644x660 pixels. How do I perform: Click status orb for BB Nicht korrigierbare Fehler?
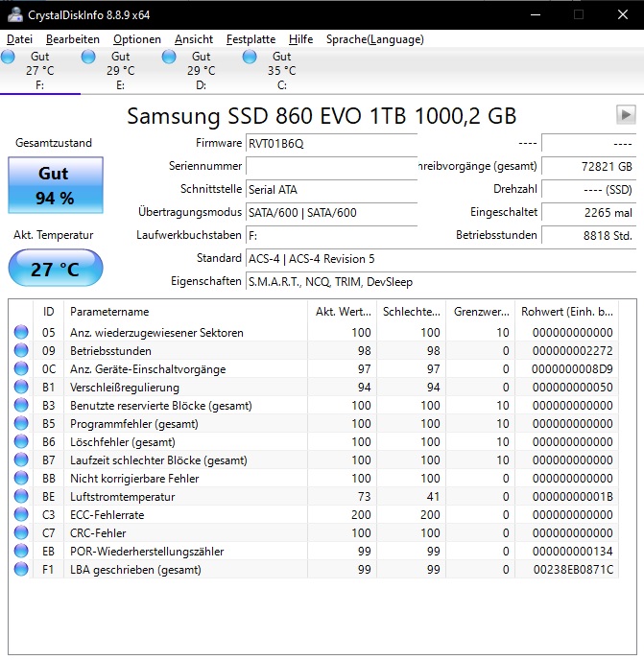[21, 478]
